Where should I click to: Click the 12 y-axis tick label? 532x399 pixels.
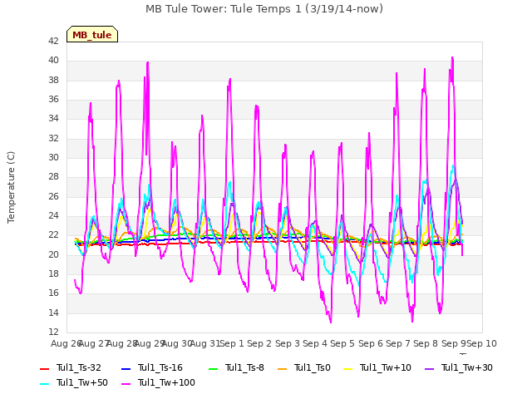[x=53, y=332]
